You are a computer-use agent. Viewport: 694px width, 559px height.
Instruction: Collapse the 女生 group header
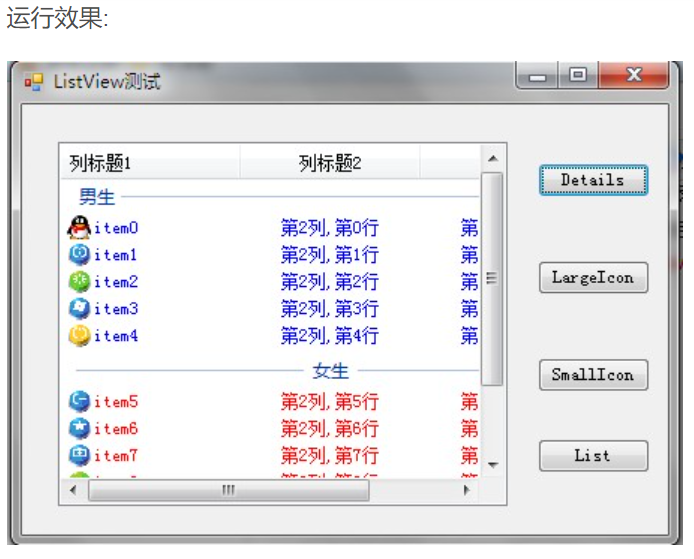(x=330, y=371)
